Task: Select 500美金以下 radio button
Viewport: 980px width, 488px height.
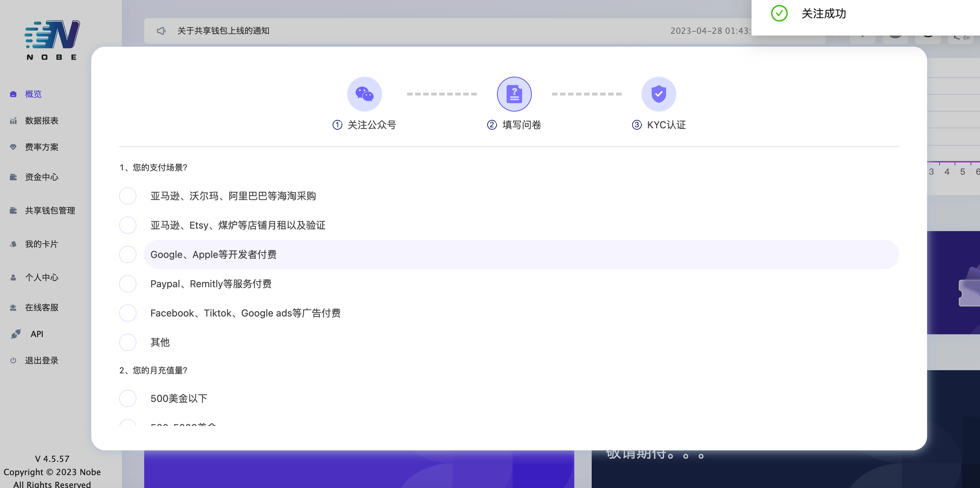Action: point(128,398)
